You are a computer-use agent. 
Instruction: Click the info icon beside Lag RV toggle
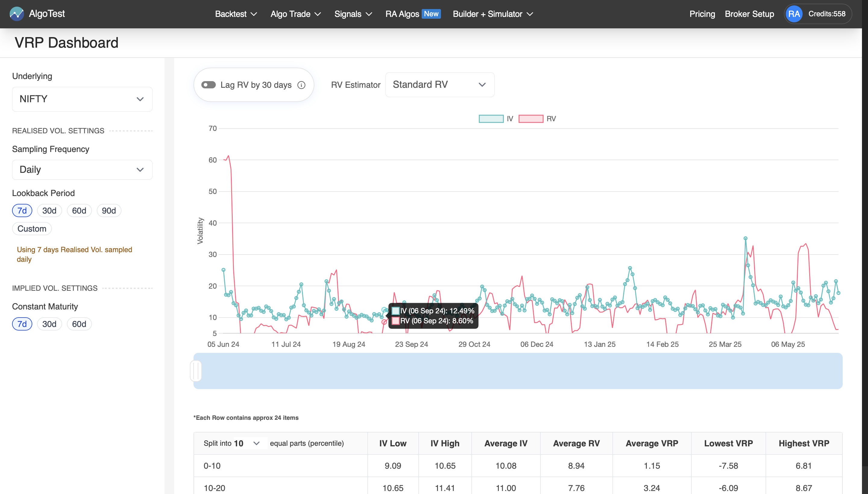(301, 85)
